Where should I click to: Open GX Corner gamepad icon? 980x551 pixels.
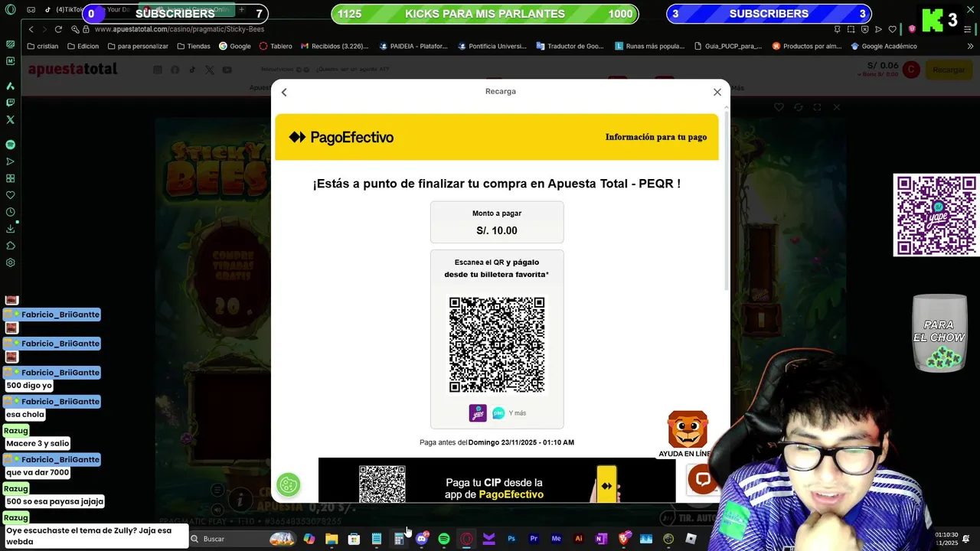pyautogui.click(x=31, y=10)
